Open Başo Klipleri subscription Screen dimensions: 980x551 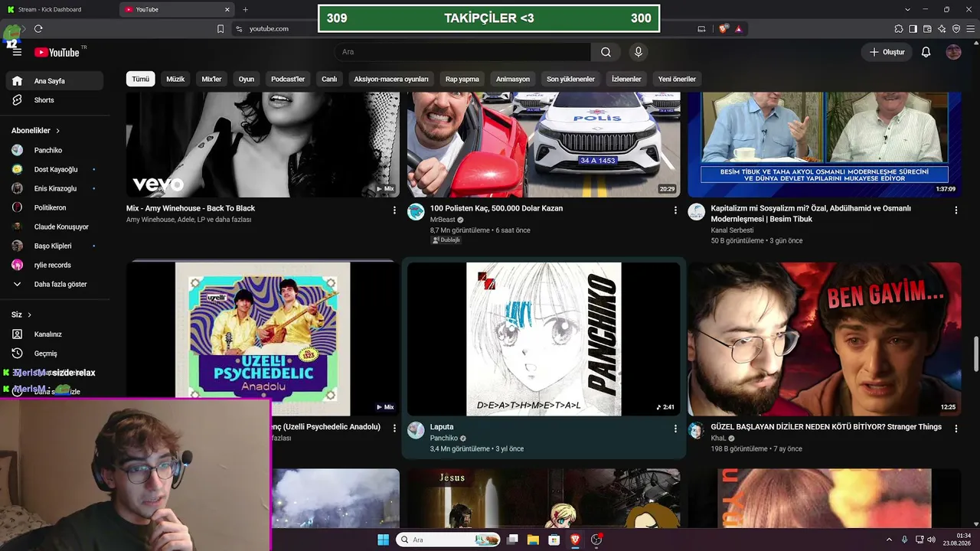54,246
